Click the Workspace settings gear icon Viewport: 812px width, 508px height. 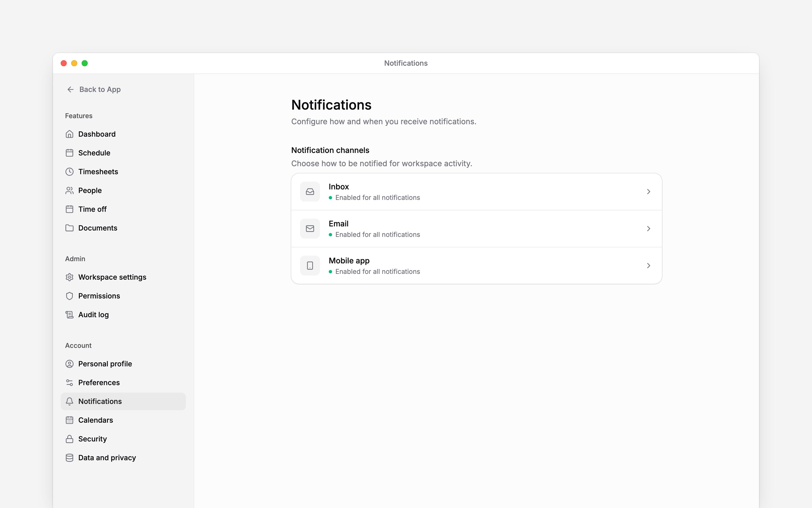70,277
